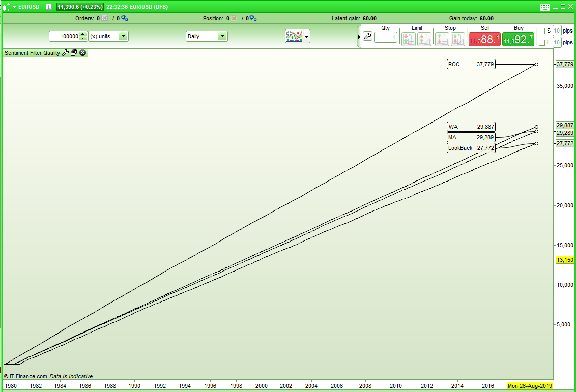The width and height of the screenshot is (576, 392).
Task: Click the green Buy price button
Action: [x=518, y=39]
